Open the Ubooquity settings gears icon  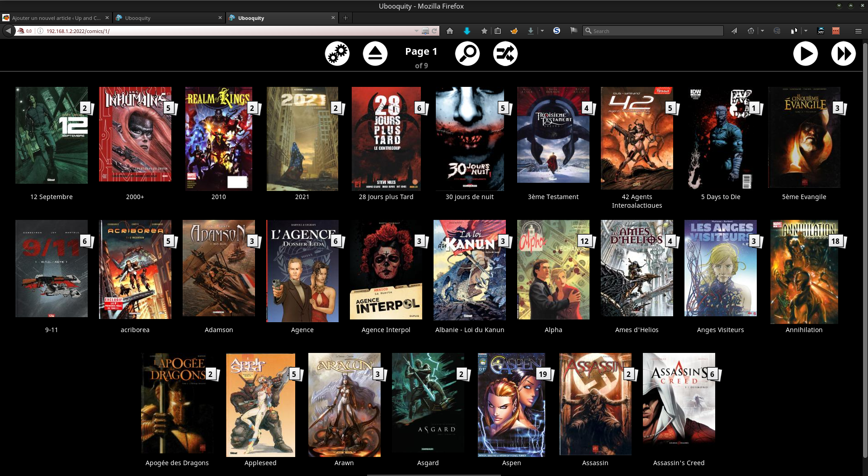click(x=337, y=54)
